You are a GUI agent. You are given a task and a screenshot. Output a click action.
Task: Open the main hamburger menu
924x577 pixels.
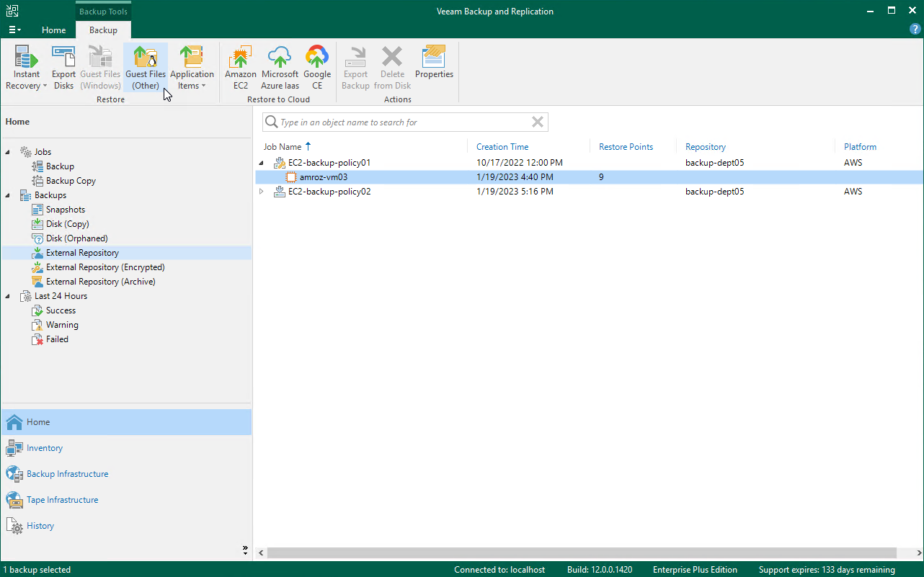pos(14,30)
